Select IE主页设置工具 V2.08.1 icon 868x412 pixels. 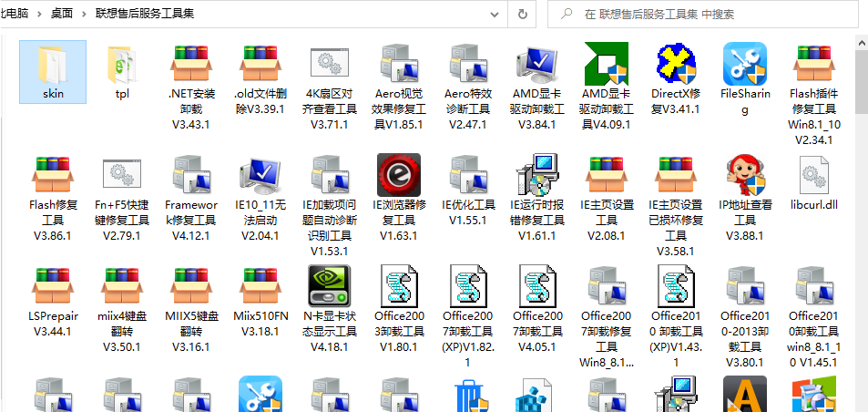[x=607, y=175]
